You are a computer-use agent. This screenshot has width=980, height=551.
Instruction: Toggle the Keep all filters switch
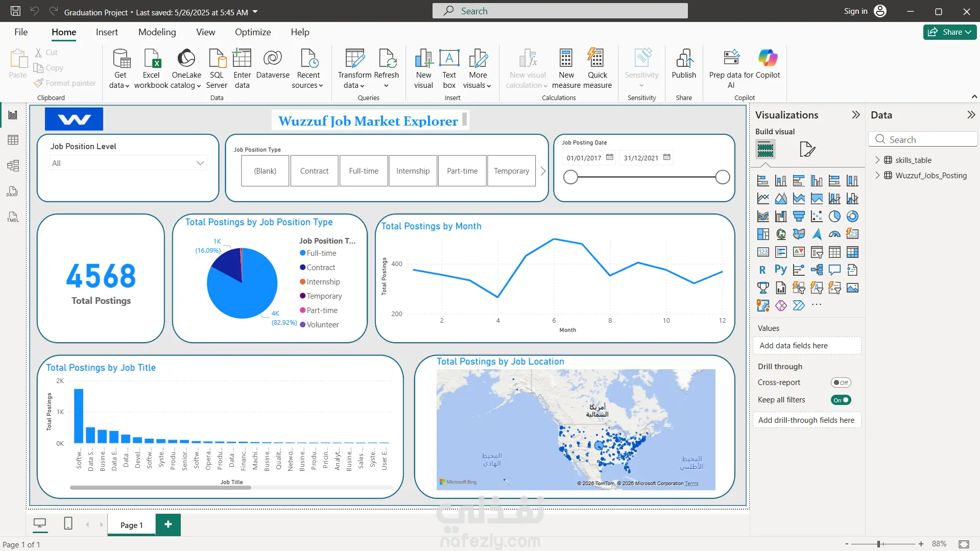[841, 400]
